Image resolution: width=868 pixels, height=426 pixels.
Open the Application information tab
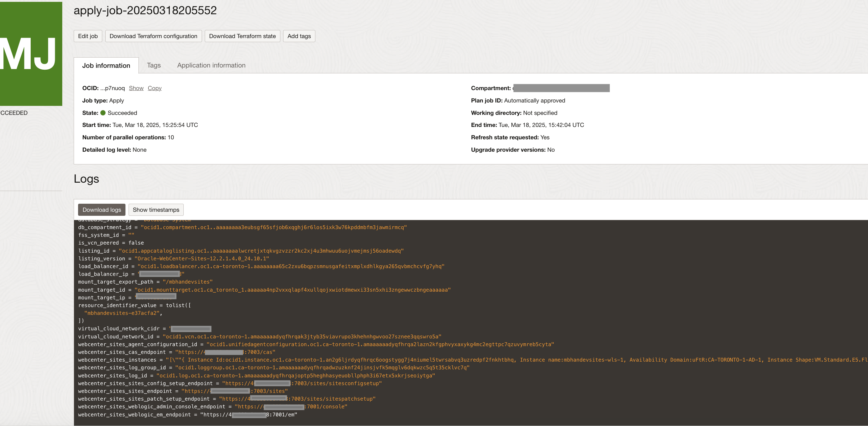(x=211, y=65)
